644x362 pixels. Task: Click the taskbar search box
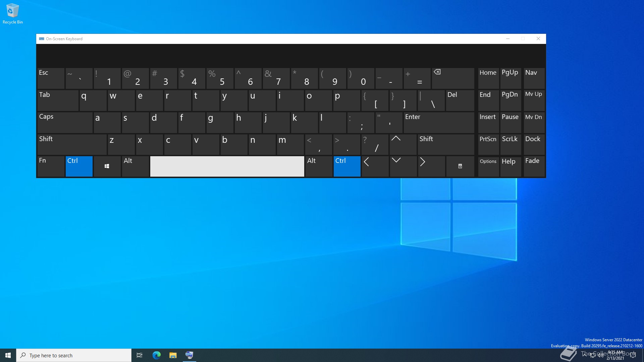coord(74,355)
